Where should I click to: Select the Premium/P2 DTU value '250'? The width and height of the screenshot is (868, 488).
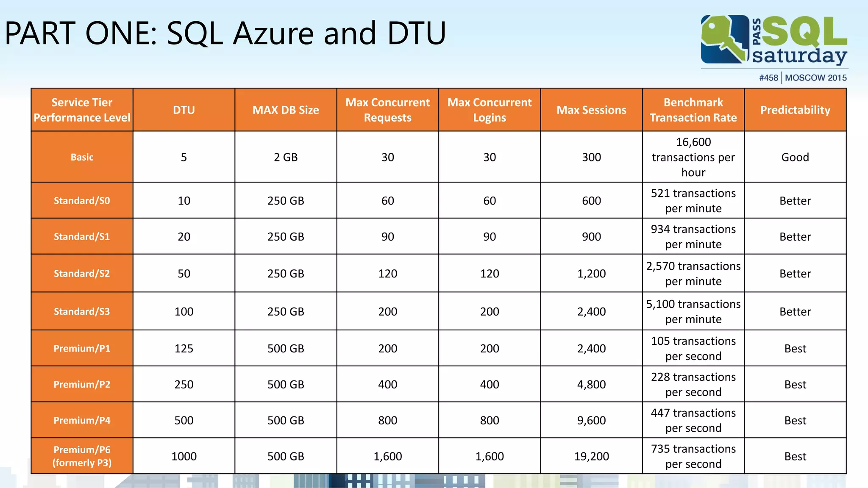[x=184, y=384]
